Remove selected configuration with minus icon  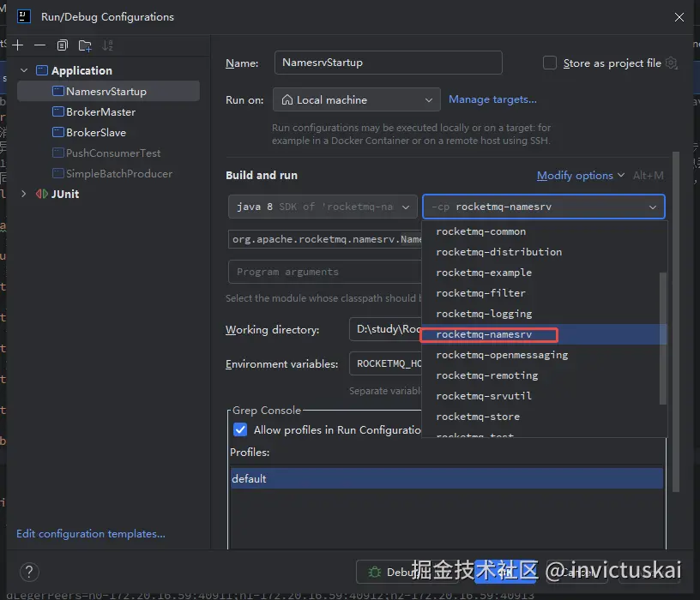(39, 45)
